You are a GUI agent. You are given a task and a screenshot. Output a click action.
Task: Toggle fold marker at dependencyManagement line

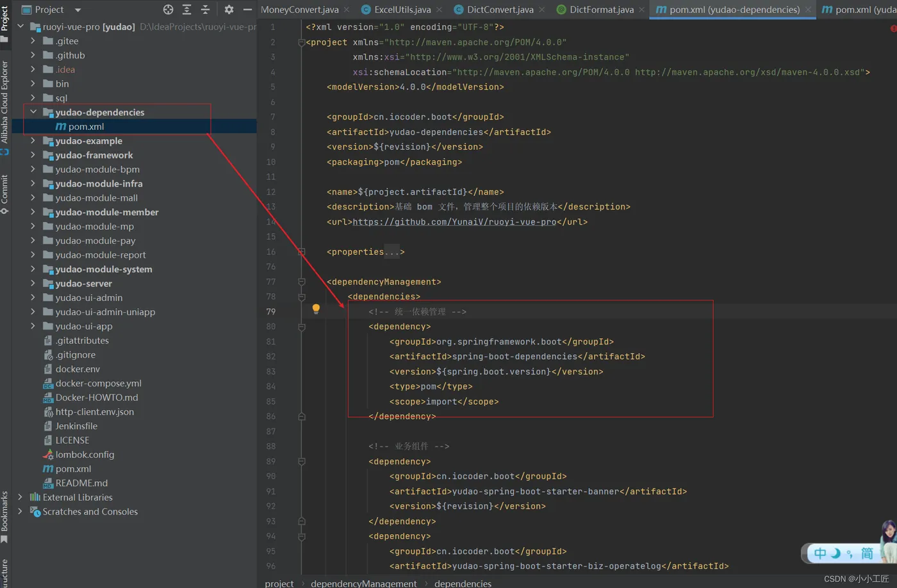[x=301, y=282]
